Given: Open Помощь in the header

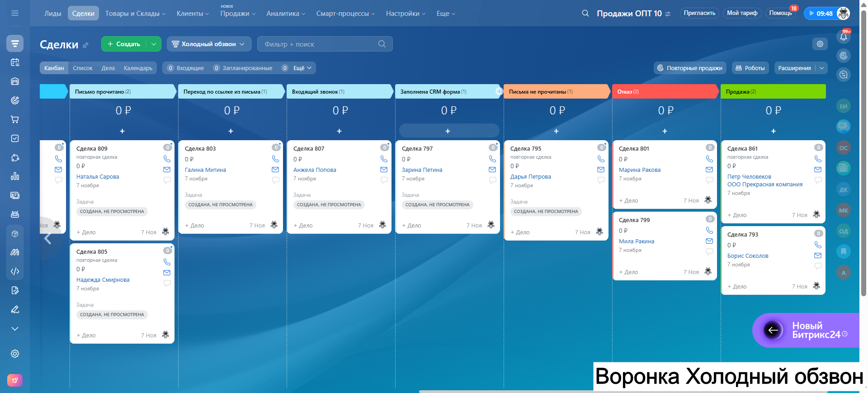Looking at the screenshot, I should (x=781, y=13).
